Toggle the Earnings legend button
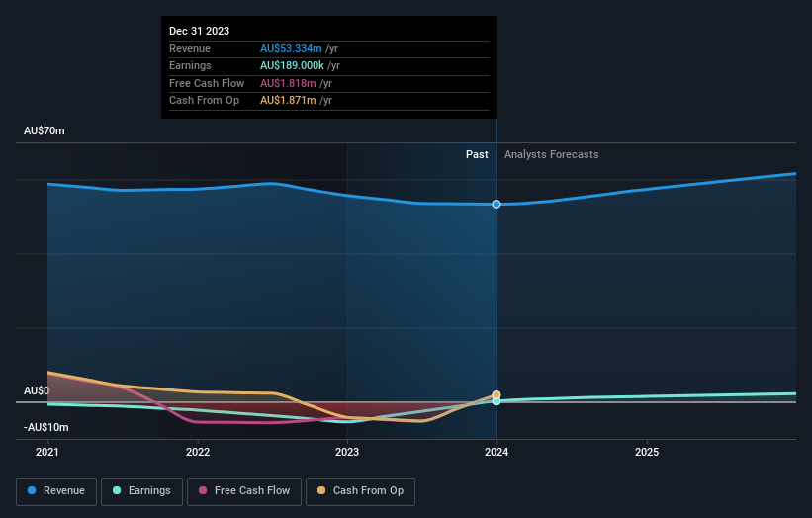 141,491
